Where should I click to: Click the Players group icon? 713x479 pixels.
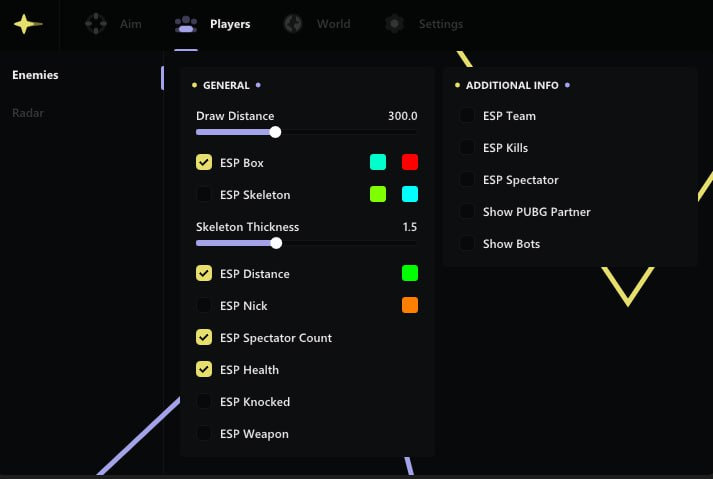coord(185,24)
